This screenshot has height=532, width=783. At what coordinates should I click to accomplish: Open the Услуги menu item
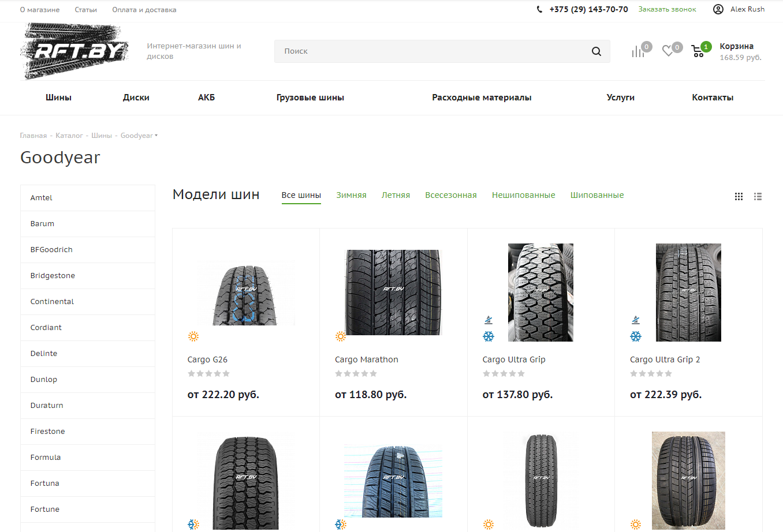(621, 98)
